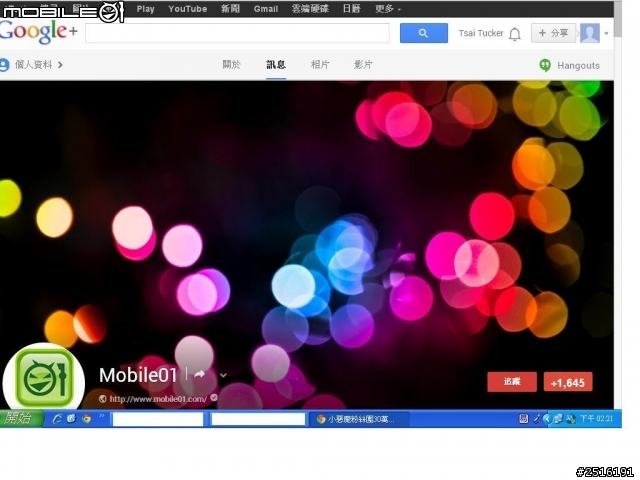Click the blue search button
Viewport: 640px width, 480px height.
tap(423, 33)
